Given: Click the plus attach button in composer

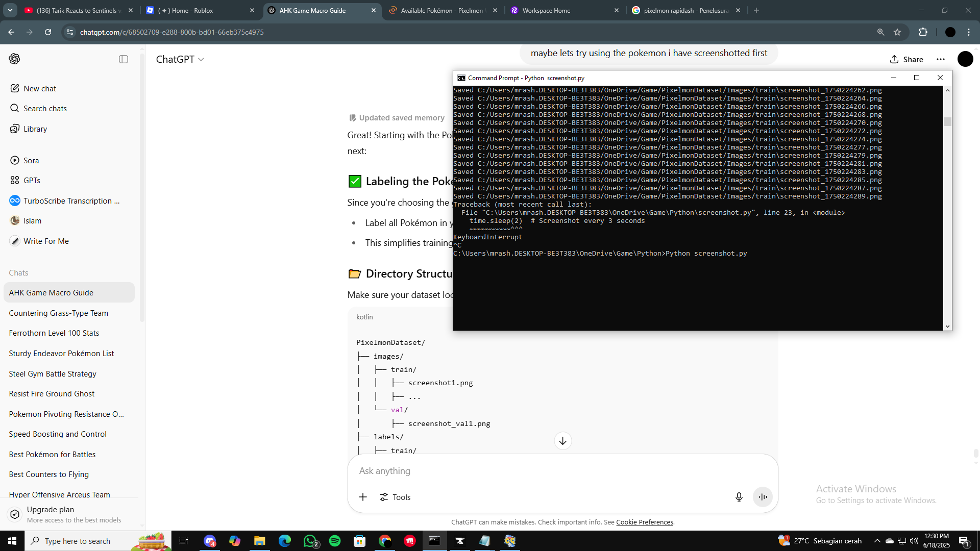Looking at the screenshot, I should (x=363, y=497).
